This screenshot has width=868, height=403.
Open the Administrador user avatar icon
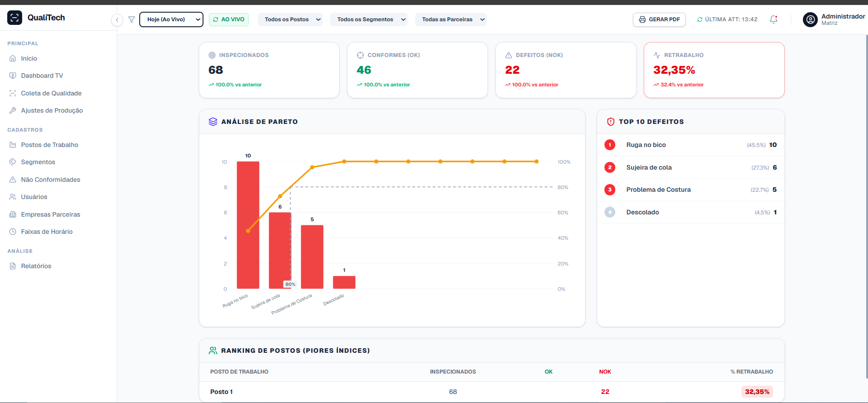(810, 19)
